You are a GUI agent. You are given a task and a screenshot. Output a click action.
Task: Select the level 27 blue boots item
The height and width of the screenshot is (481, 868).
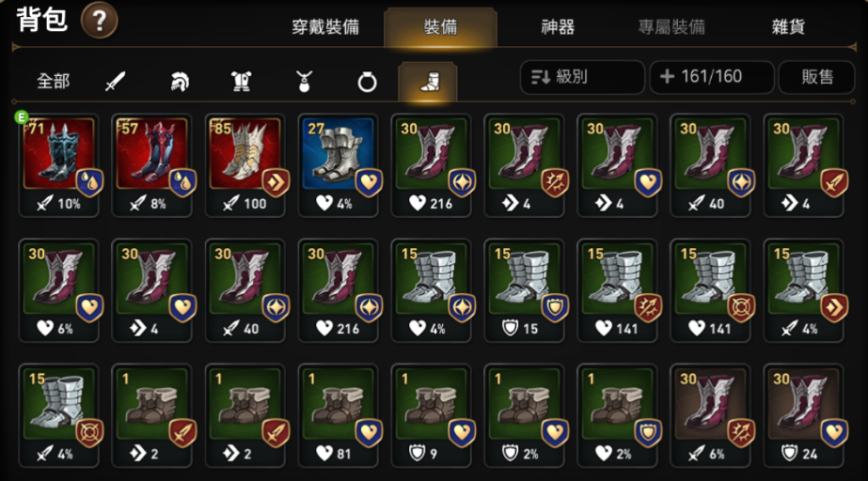pos(339,166)
